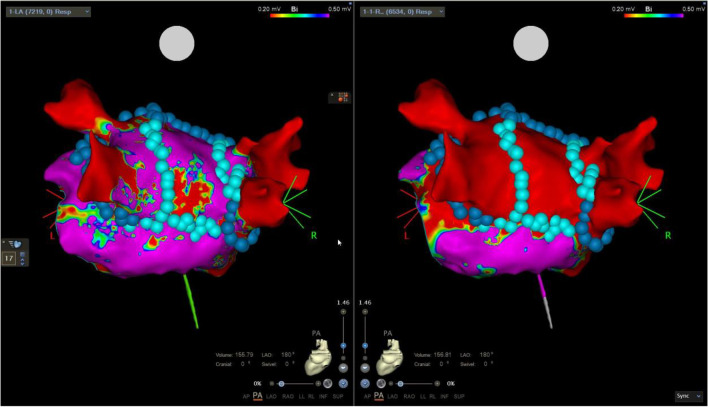The height and width of the screenshot is (407, 708).
Task: Click the left panel Volume 155.79 value
Action: click(x=244, y=355)
